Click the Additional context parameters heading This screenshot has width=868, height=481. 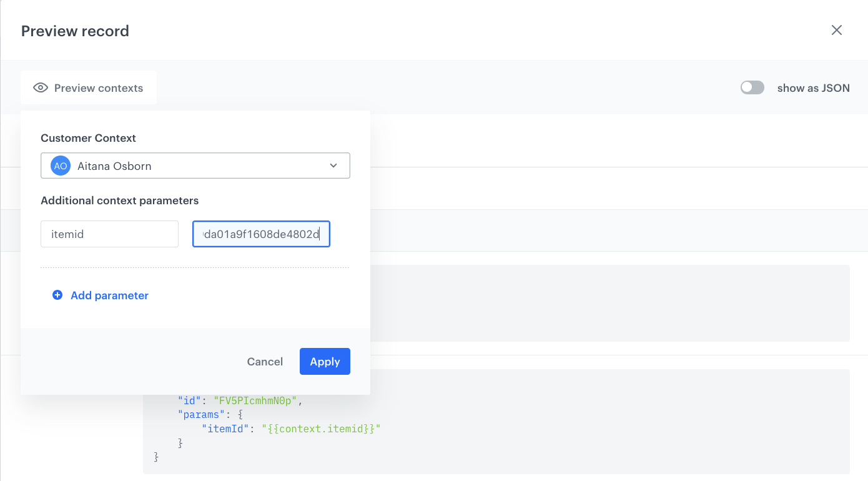tap(119, 201)
